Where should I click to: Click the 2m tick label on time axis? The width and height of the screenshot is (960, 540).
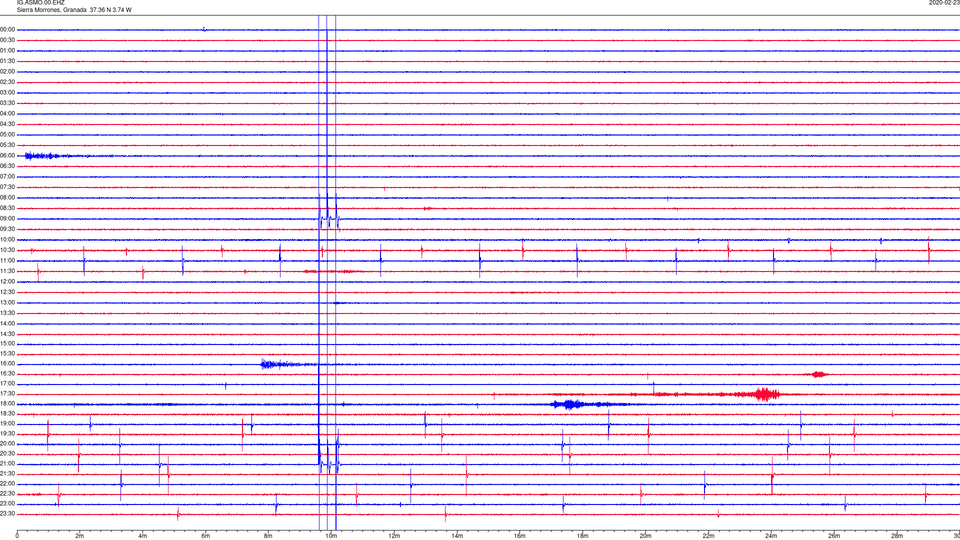click(x=80, y=536)
